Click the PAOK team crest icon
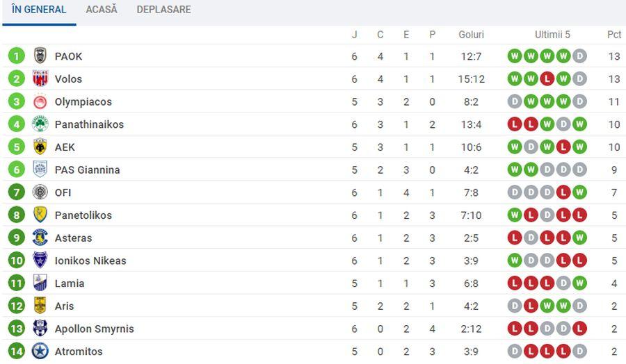 tap(40, 56)
